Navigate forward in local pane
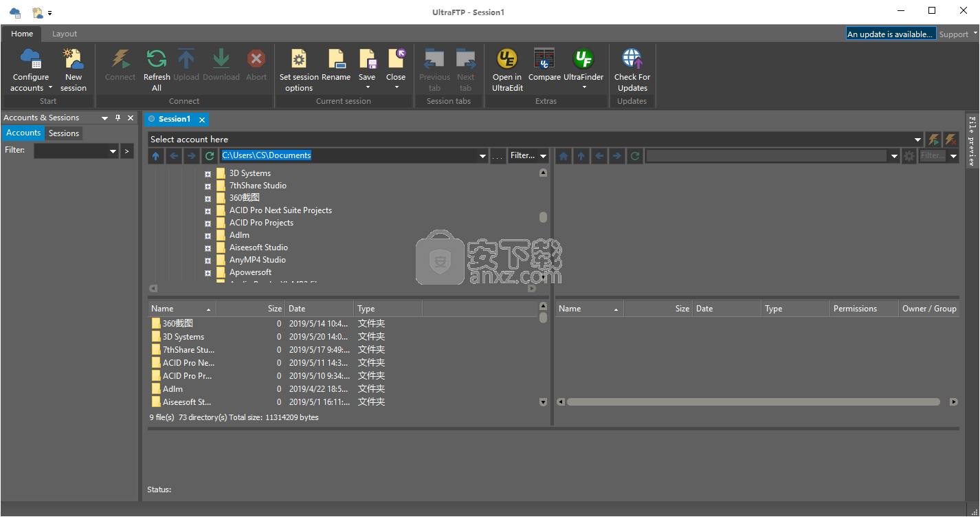Viewport: 980px width, 517px height. tap(192, 156)
